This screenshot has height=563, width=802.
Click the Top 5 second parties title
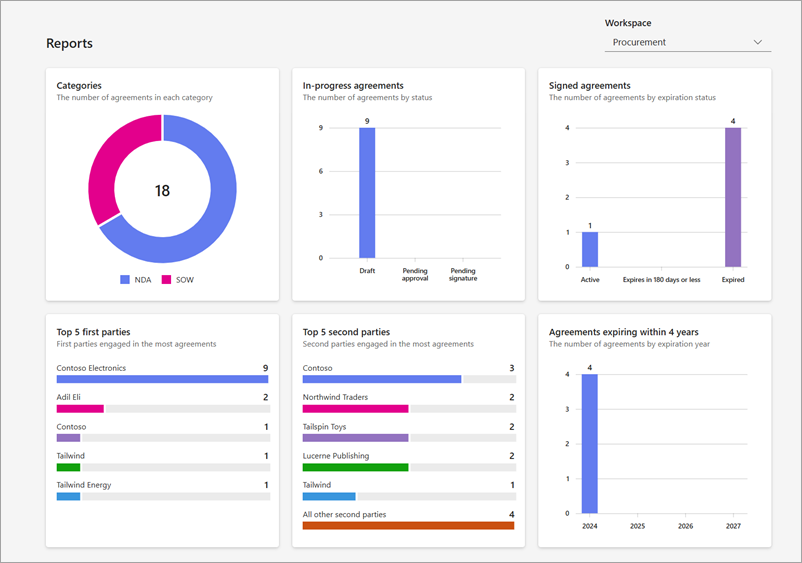[x=346, y=332]
